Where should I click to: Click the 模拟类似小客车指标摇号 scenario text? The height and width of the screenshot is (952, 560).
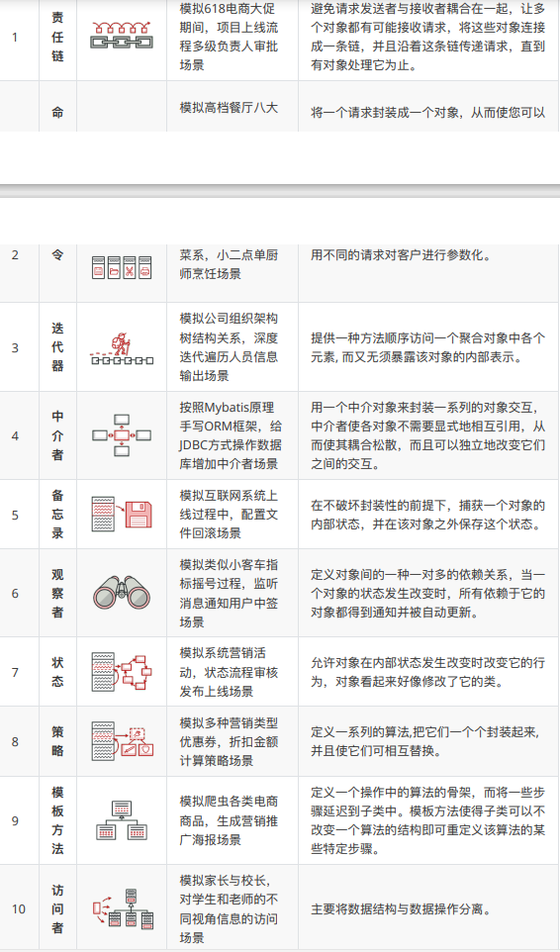(x=229, y=593)
